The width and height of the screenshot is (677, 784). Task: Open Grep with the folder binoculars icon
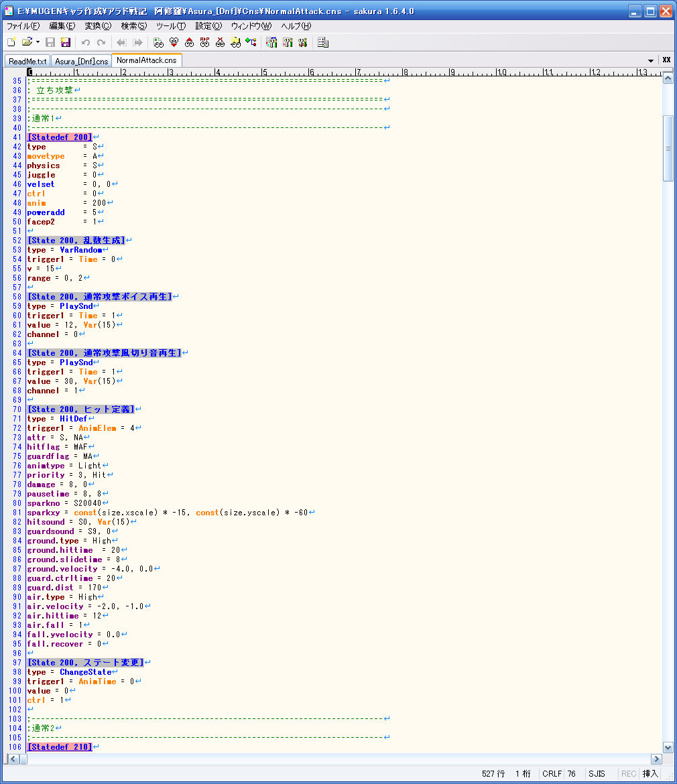pos(235,42)
